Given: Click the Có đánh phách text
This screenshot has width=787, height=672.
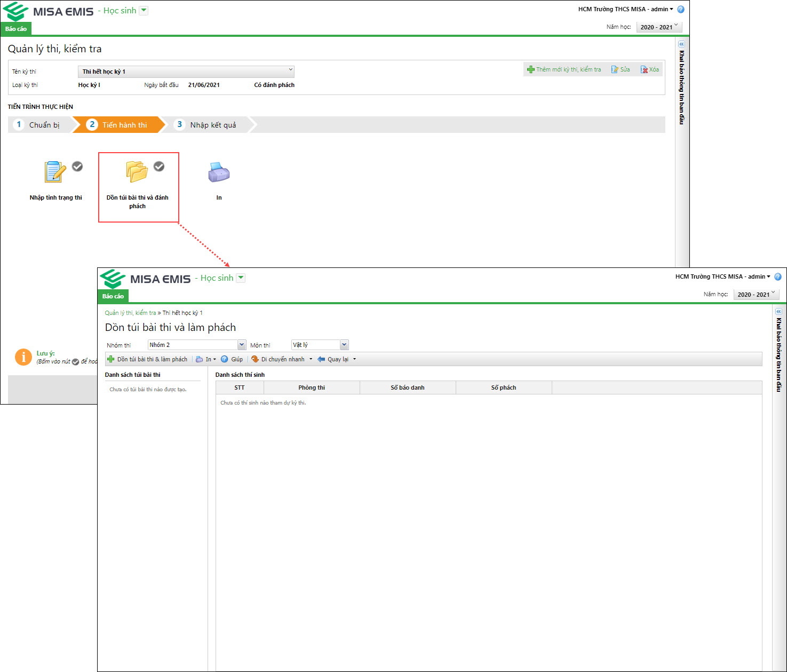Looking at the screenshot, I should (x=274, y=85).
